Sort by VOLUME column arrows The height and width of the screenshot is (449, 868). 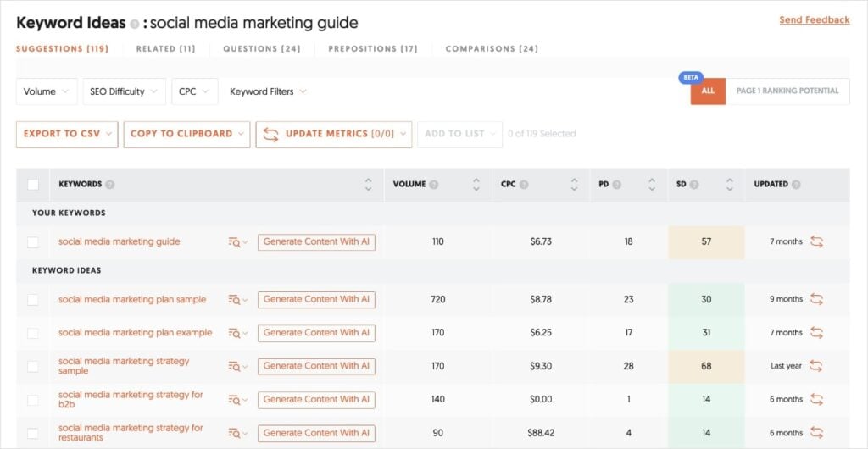[x=476, y=185]
